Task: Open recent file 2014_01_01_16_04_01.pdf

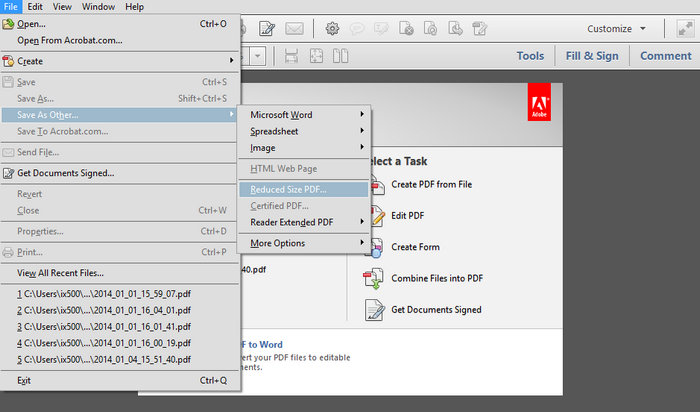Action: point(120,310)
